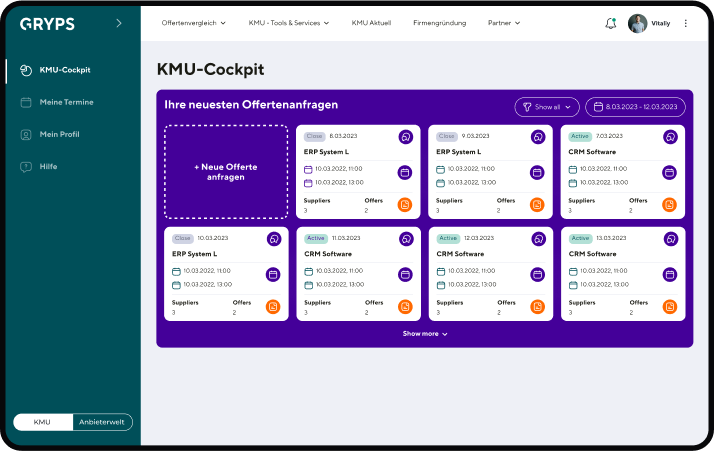Screen dimensions: 714x451
Task: Click the orange document icon on 13.03.2023 card
Action: (x=669, y=307)
